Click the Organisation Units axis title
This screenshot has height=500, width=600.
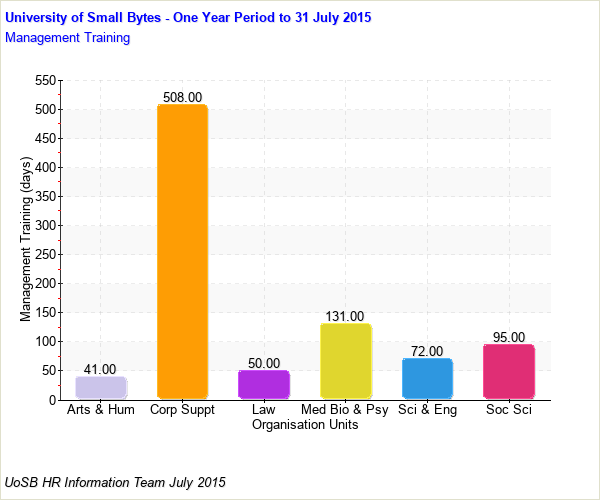pyautogui.click(x=305, y=424)
